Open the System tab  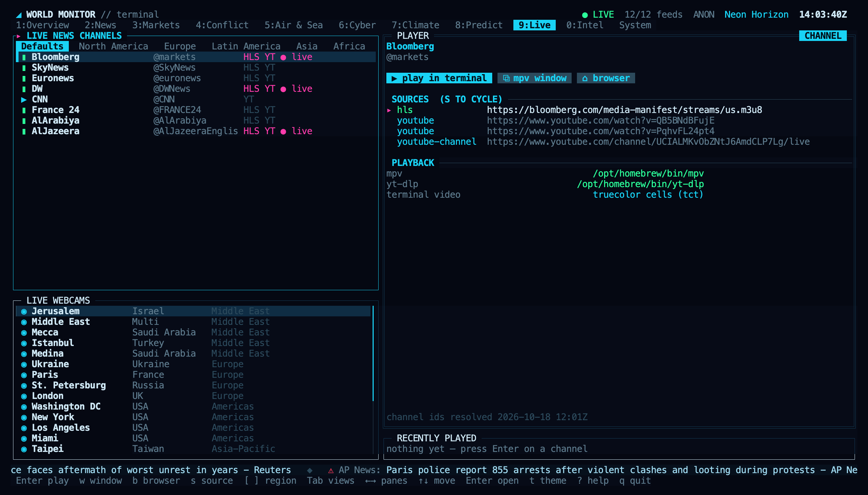635,25
